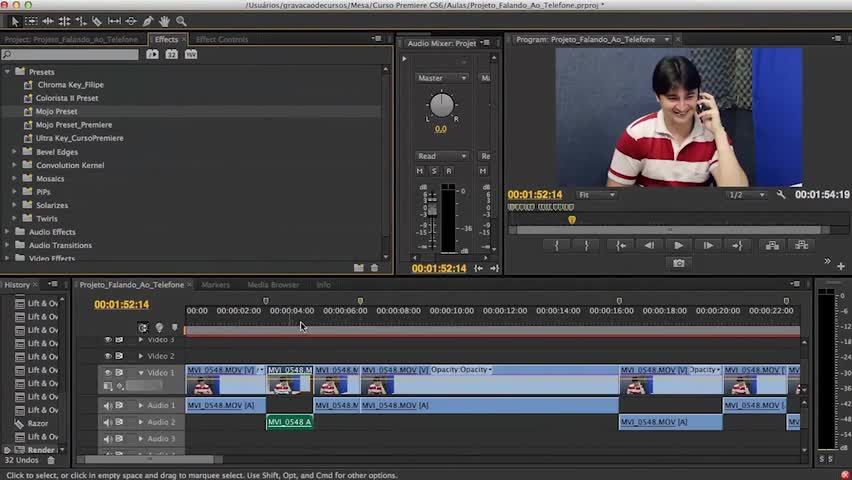Click the Lift button in Program Monitor
Screen dimensions: 852x480
pos(772,245)
